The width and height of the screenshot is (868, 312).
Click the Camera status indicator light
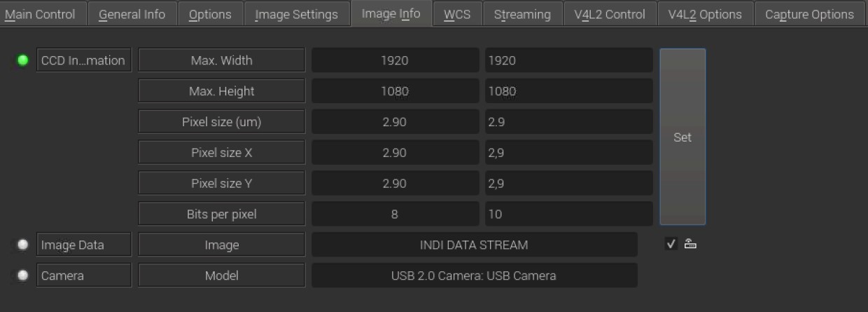[23, 276]
